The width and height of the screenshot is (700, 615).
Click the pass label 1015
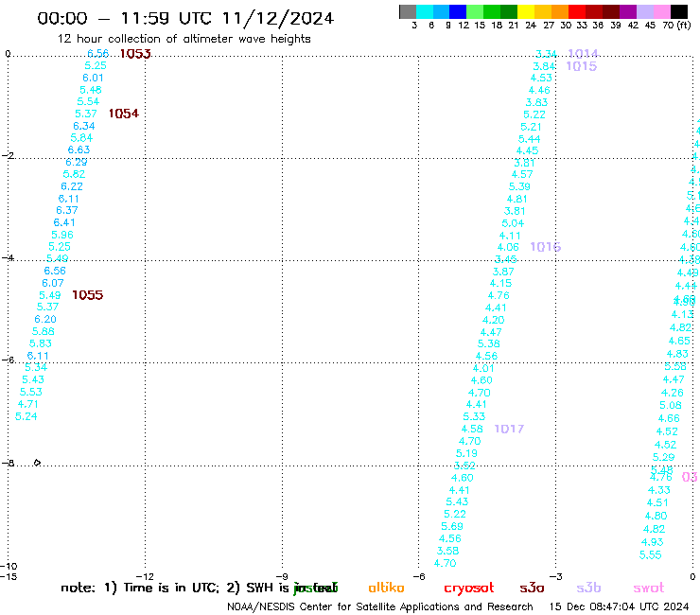point(581,66)
